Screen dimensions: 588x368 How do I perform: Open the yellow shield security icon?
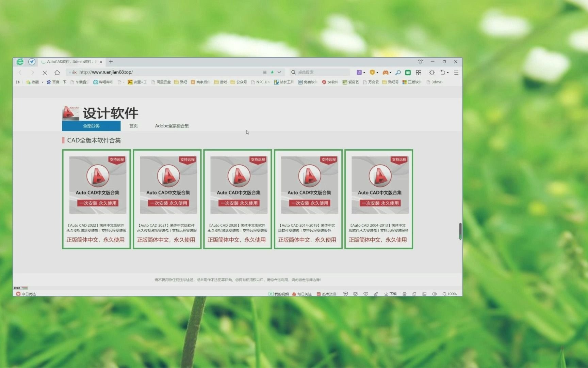point(372,72)
